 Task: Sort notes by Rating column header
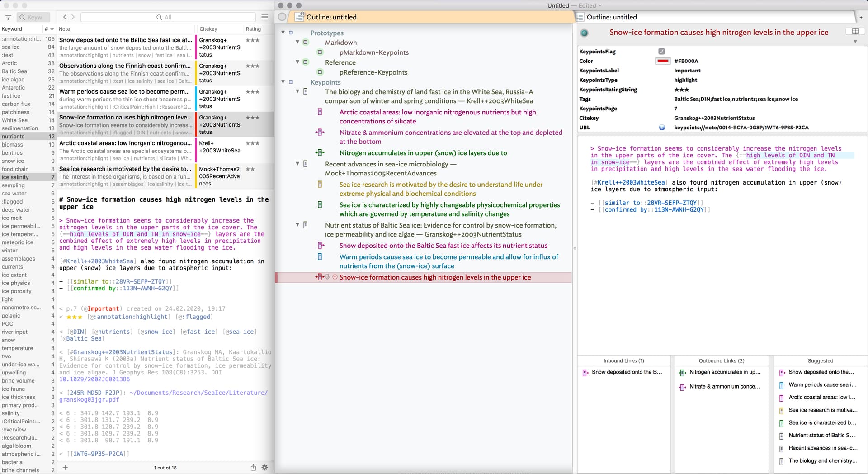pos(258,29)
